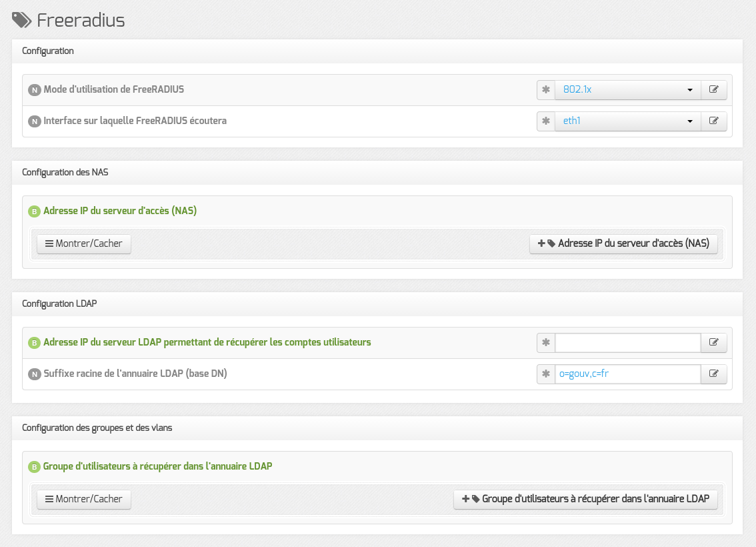Toggle Montrer/Cacher in the NAS section
This screenshot has height=547, width=756.
click(84, 243)
